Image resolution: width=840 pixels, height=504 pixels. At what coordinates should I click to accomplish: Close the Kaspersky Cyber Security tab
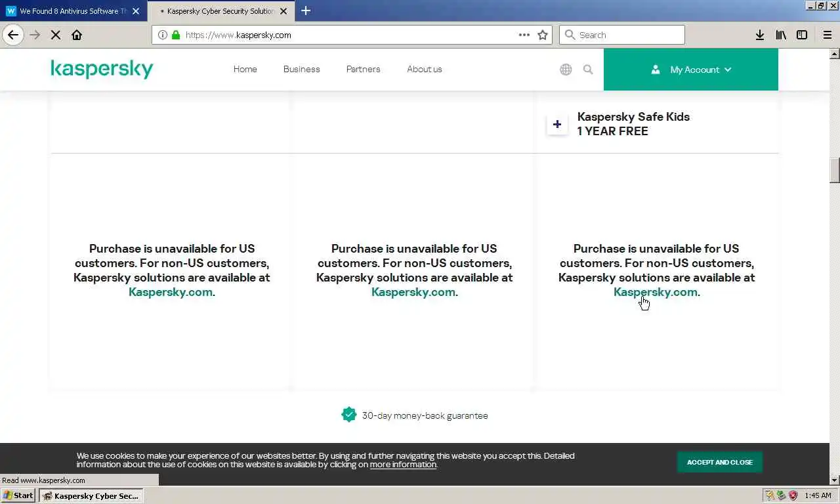tap(283, 11)
